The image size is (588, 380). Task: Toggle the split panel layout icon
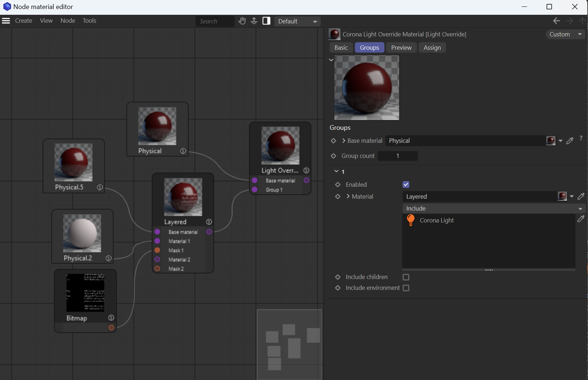point(267,21)
